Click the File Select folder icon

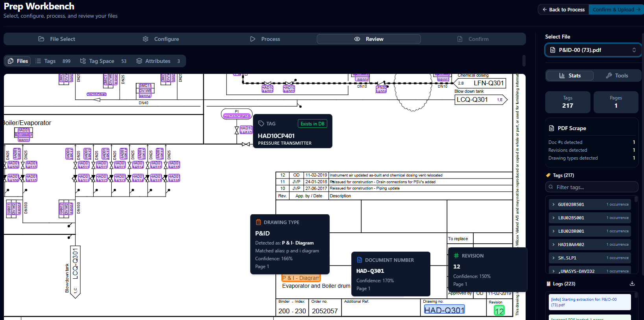41,39
